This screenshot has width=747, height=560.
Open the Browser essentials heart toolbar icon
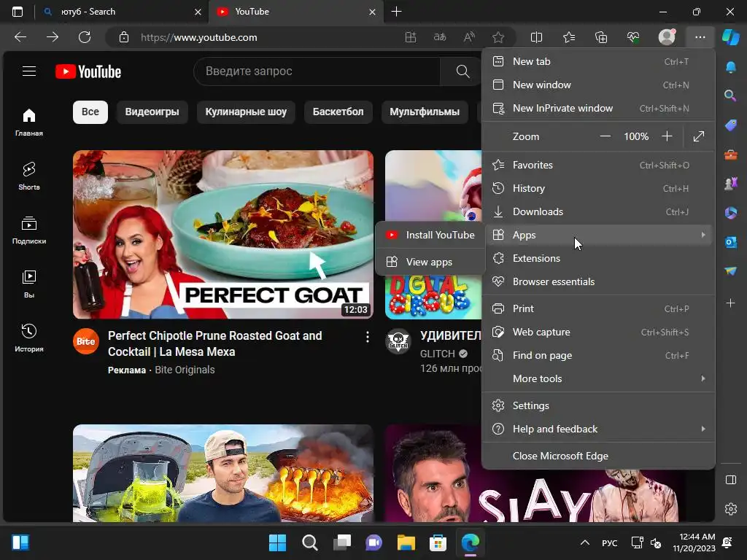pyautogui.click(x=634, y=37)
